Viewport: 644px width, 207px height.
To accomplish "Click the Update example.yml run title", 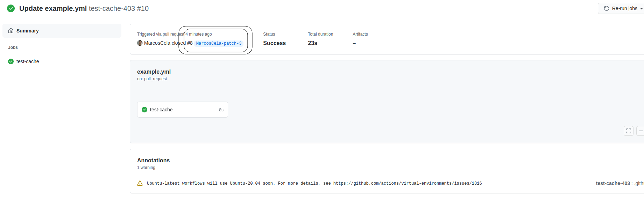I will 53,8.
